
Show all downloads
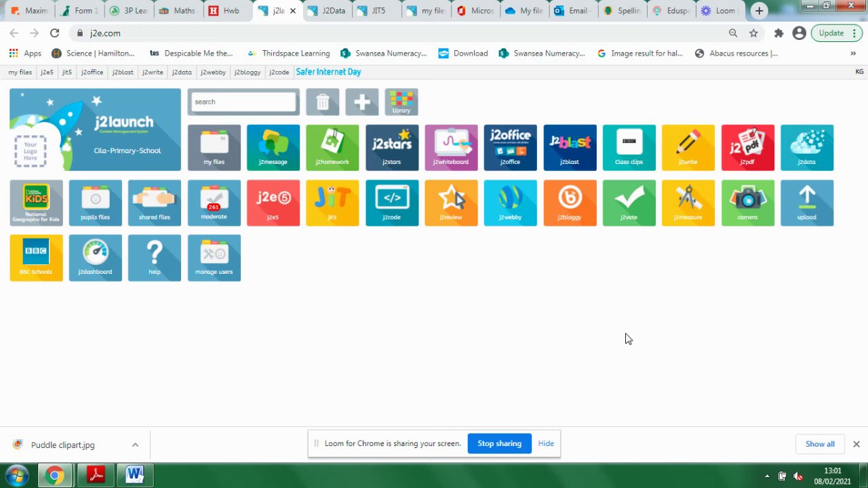point(820,444)
